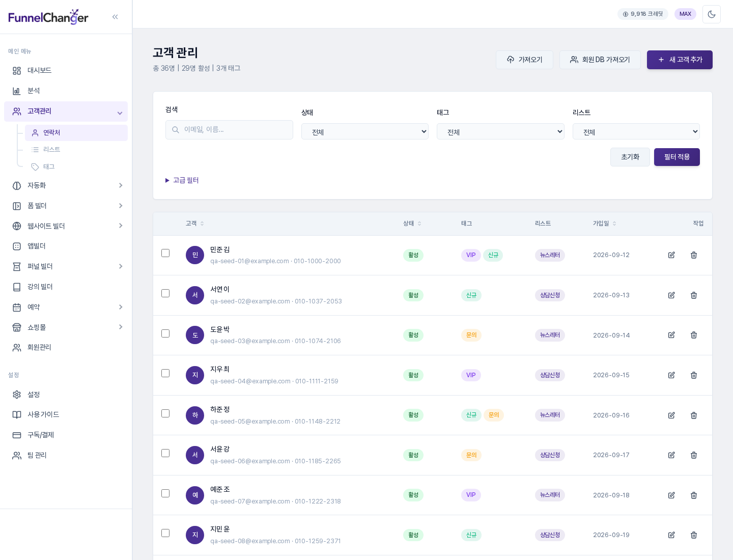Click the 회원 DB 가져오기 button
The image size is (733, 560).
pyautogui.click(x=600, y=60)
